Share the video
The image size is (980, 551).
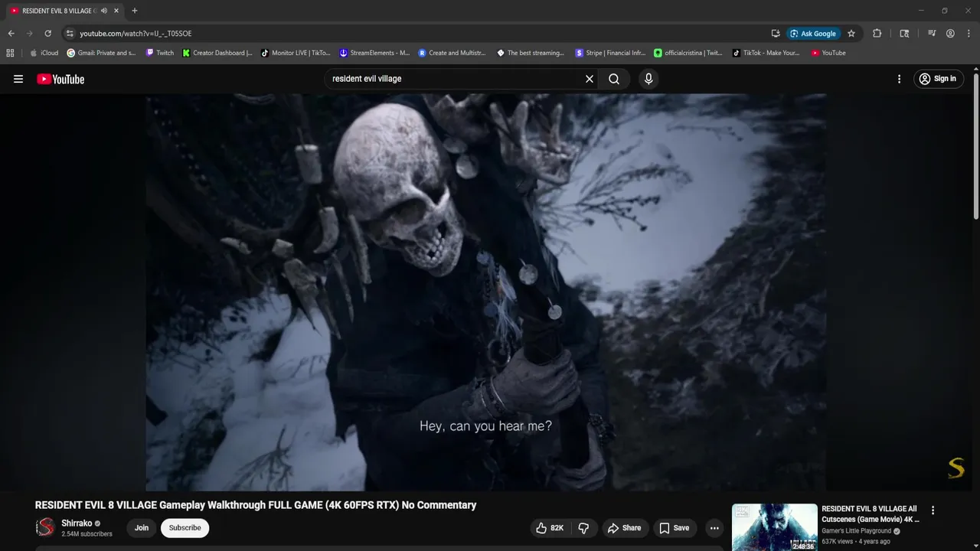pyautogui.click(x=624, y=528)
